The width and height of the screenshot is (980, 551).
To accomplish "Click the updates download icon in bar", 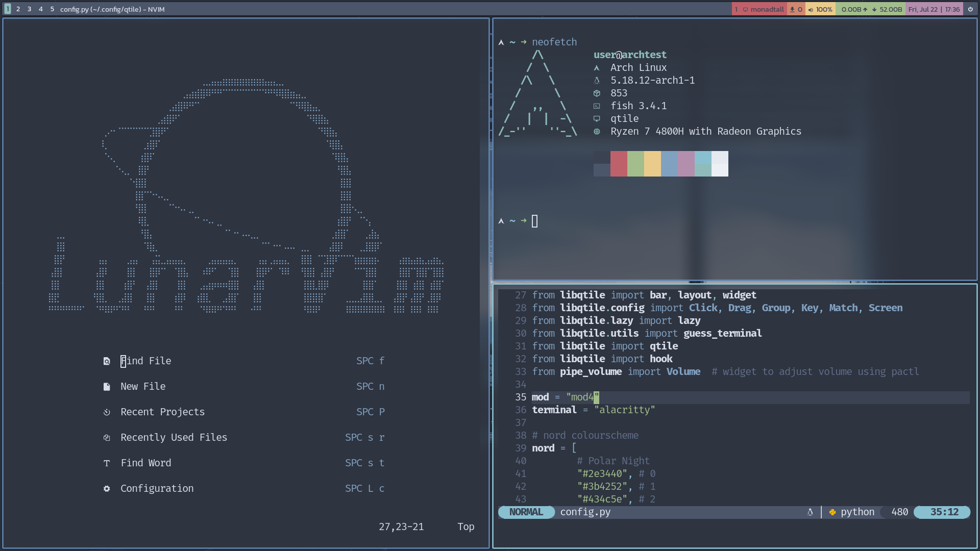I will [792, 9].
